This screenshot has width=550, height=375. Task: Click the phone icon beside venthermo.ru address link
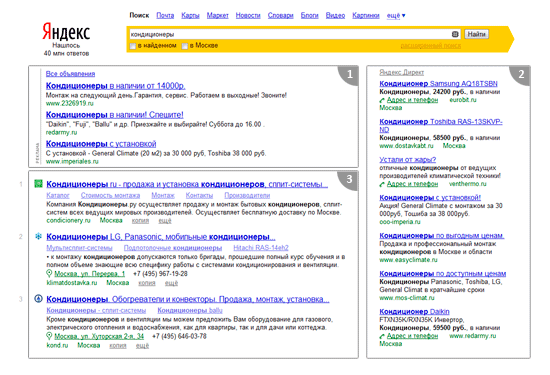(382, 184)
